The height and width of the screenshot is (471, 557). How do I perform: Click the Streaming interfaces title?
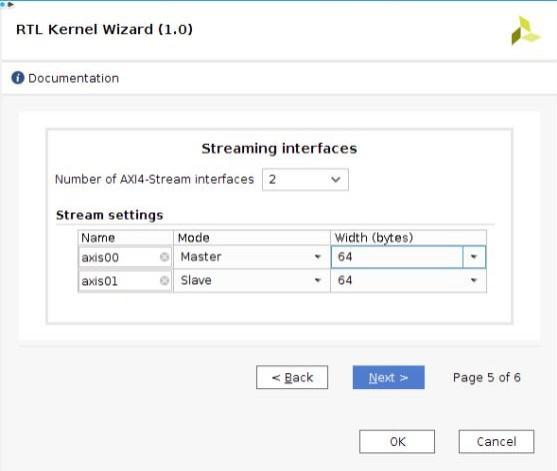pos(279,148)
